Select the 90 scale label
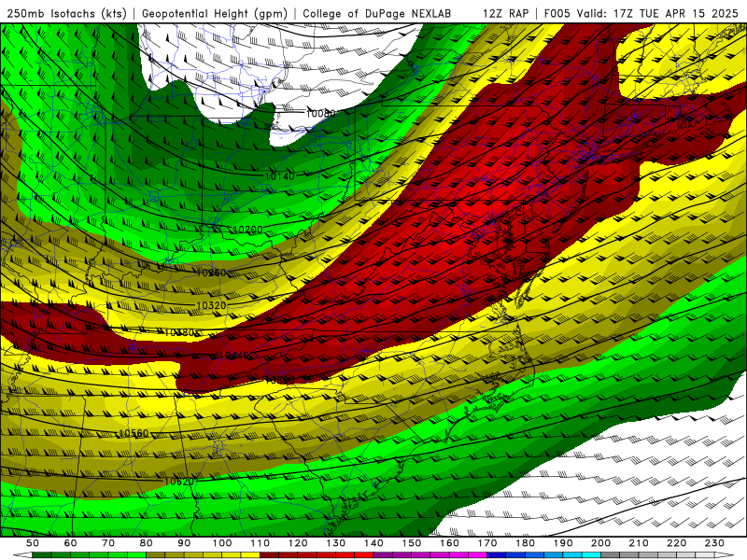 coord(184,543)
